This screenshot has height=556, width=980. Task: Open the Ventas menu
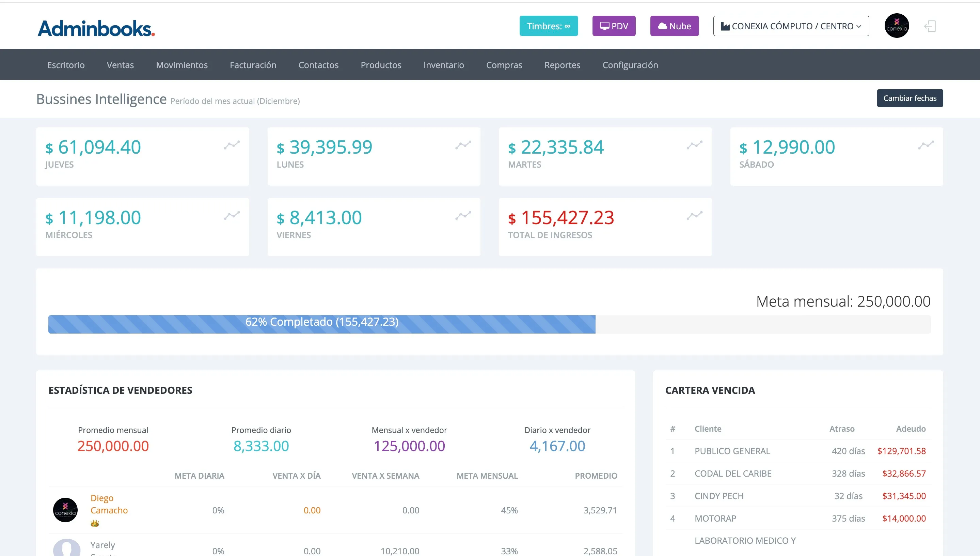(x=120, y=65)
